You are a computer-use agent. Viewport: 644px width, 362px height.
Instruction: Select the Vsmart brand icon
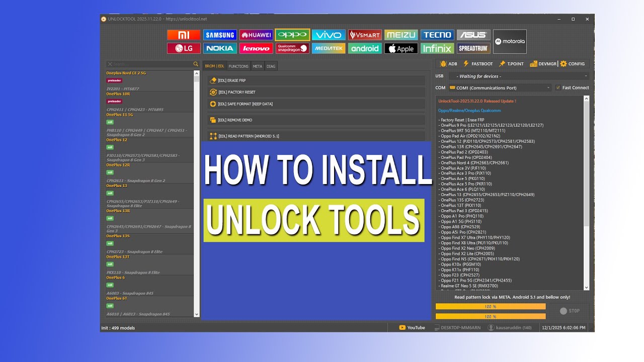(365, 35)
